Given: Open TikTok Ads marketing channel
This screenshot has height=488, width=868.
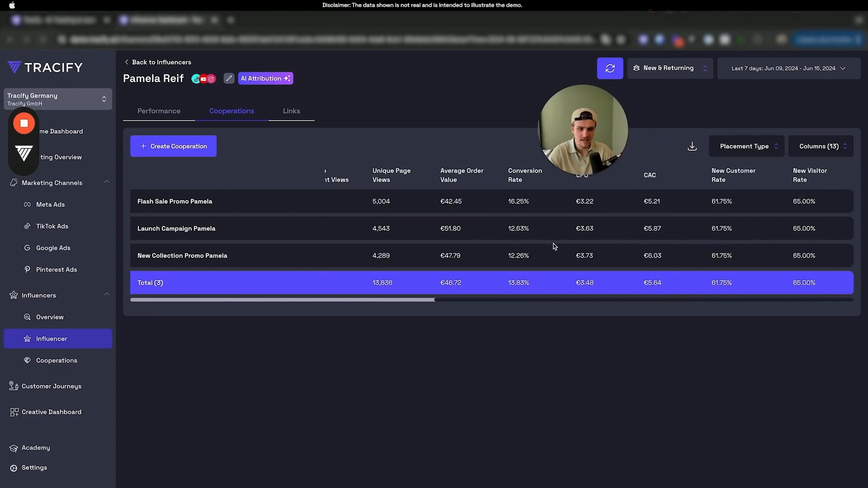Looking at the screenshot, I should click(x=52, y=226).
